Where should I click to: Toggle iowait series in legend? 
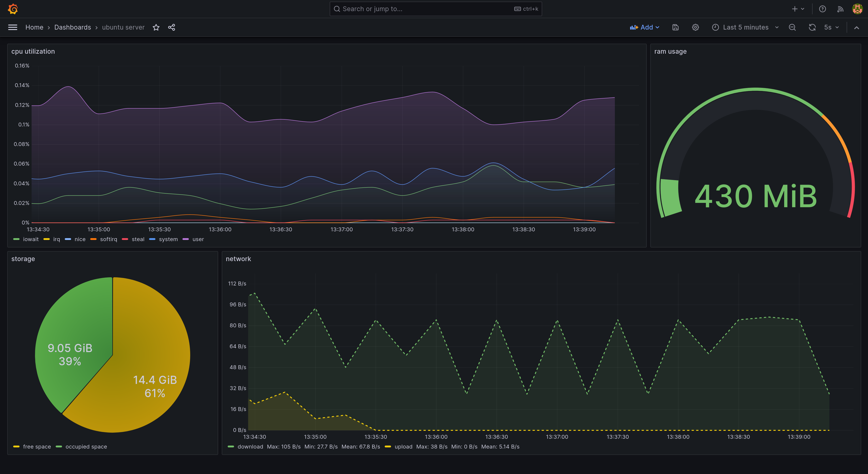pos(31,239)
